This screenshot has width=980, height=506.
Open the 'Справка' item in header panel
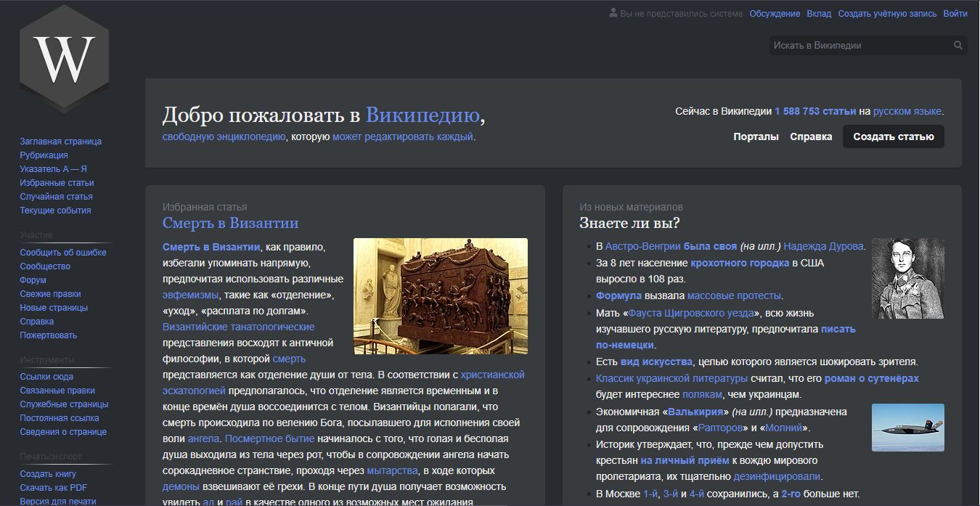pos(811,136)
